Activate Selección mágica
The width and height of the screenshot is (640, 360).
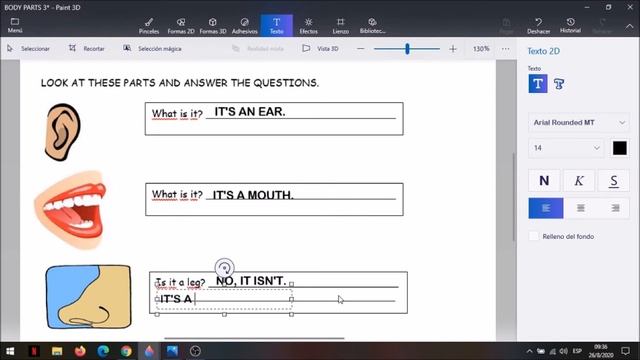point(152,49)
